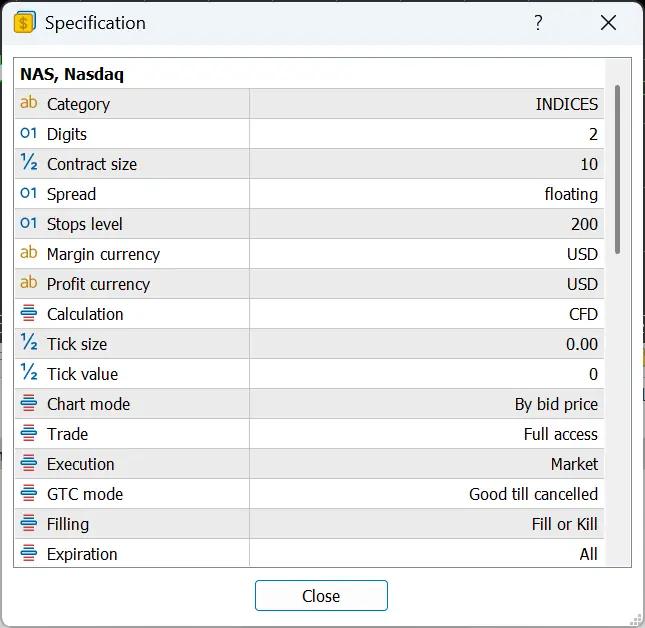Viewport: 645px width, 628px height.
Task: Click the Calculation row icon
Action: pyautogui.click(x=29, y=313)
